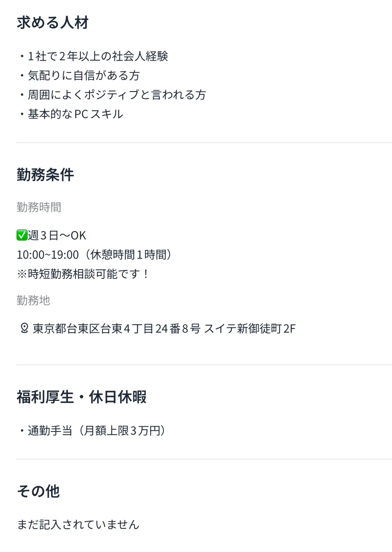Click the 求める人材 section heading
Screen dimensions: 392x552
[x=53, y=22]
